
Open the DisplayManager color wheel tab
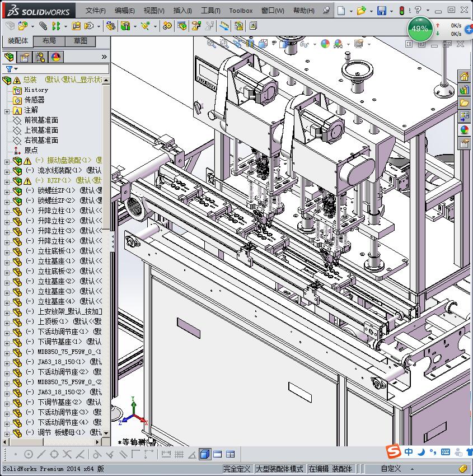click(x=56, y=57)
